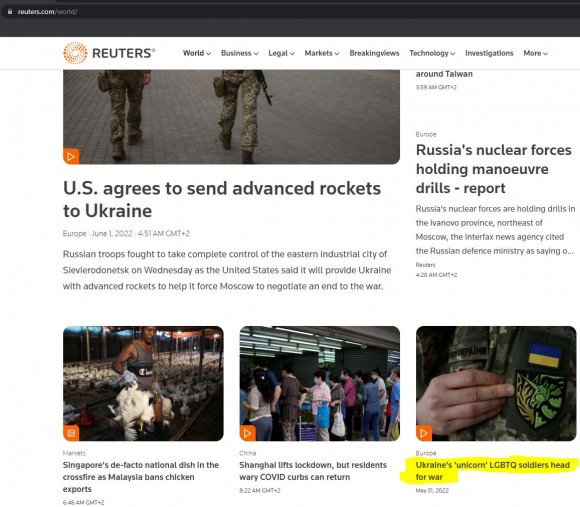Play the U.S. rockets Ukraine video
This screenshot has width=580, height=507.
pos(71,156)
